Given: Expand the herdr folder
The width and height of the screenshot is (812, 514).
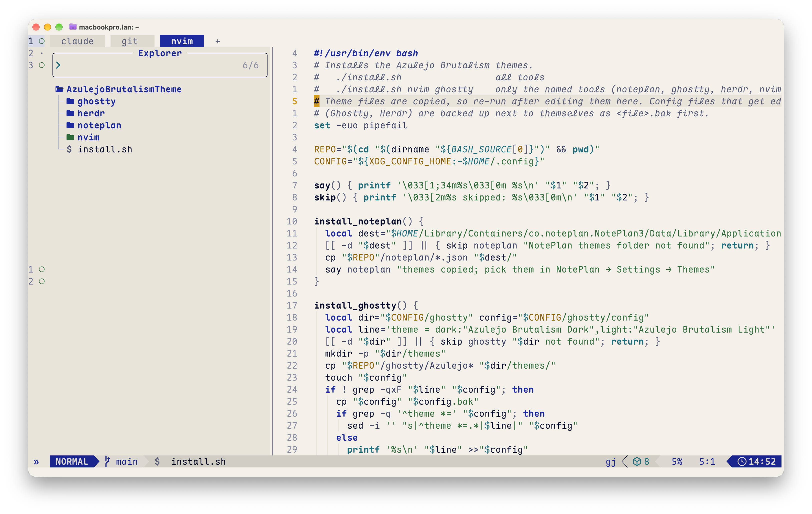Looking at the screenshot, I should coord(91,113).
